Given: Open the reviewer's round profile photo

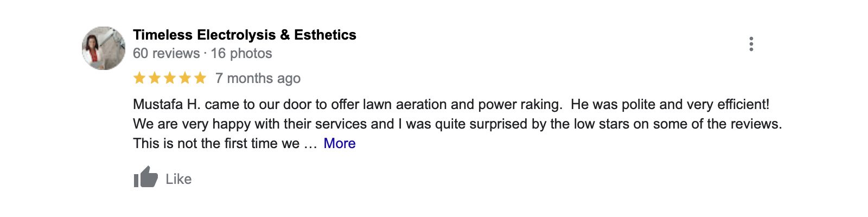Looking at the screenshot, I should click(x=104, y=48).
